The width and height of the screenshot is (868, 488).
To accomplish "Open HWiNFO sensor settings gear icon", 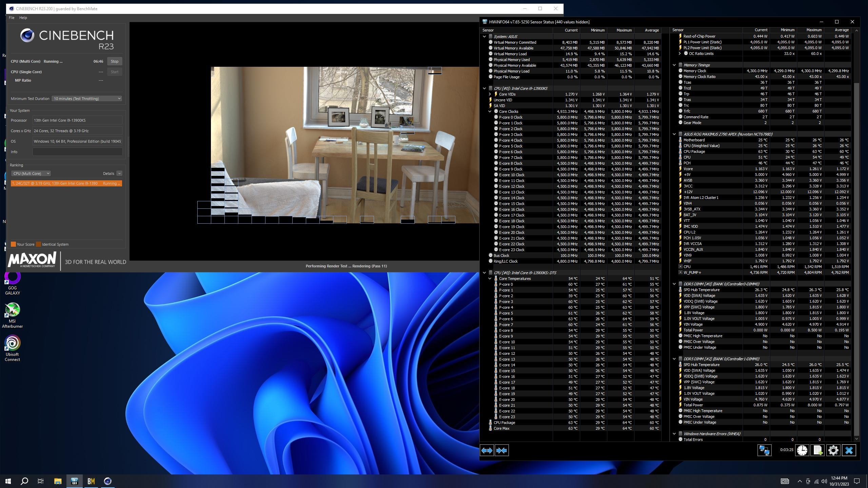I will coord(833,450).
